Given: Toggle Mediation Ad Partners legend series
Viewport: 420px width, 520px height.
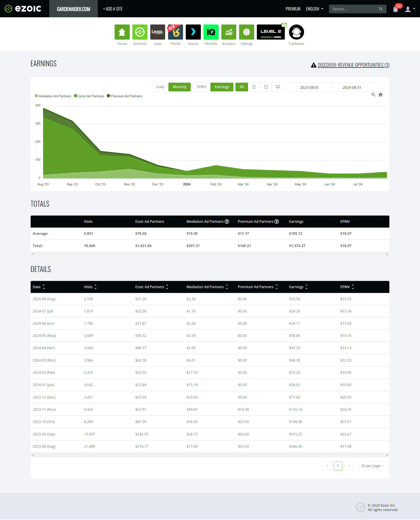Looking at the screenshot, I should pyautogui.click(x=53, y=96).
